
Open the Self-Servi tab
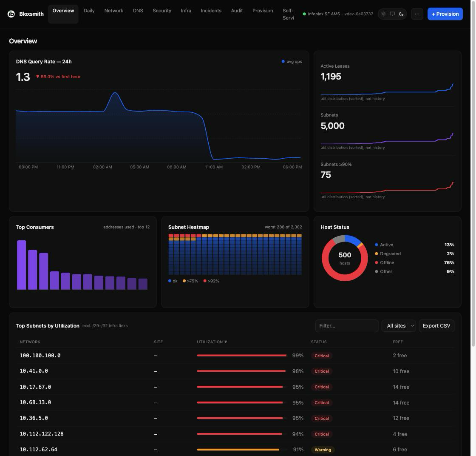coord(288,14)
